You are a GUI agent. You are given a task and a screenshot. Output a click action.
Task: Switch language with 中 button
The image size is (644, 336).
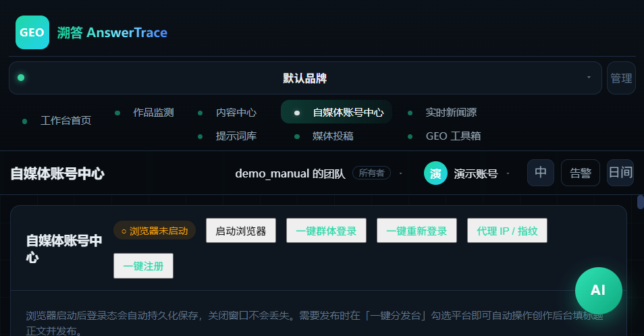pos(541,173)
